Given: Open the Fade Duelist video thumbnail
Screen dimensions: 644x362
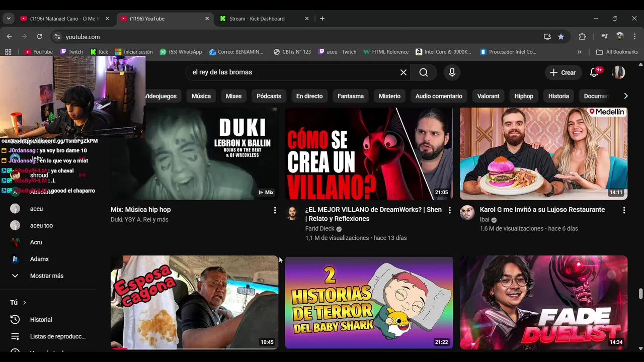Looking at the screenshot, I should click(x=543, y=302).
